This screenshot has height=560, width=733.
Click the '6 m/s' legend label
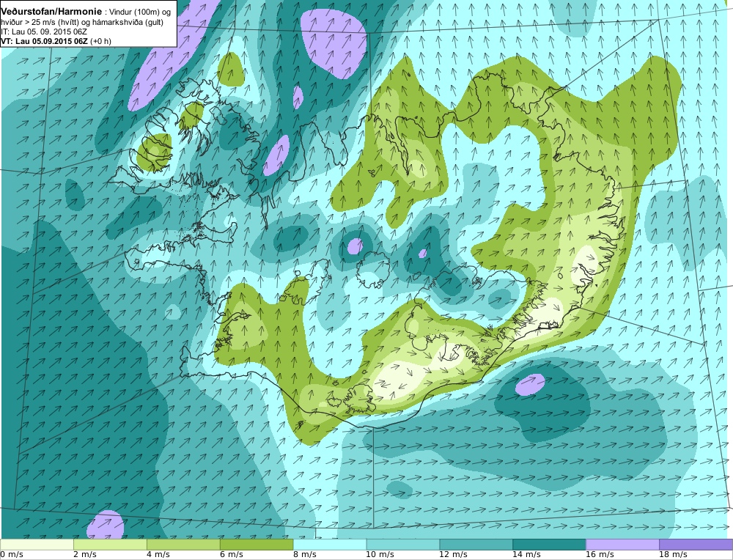(x=232, y=555)
